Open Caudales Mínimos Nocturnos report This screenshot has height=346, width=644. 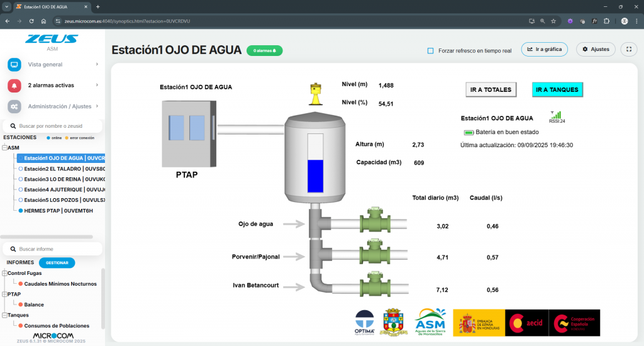(57, 284)
